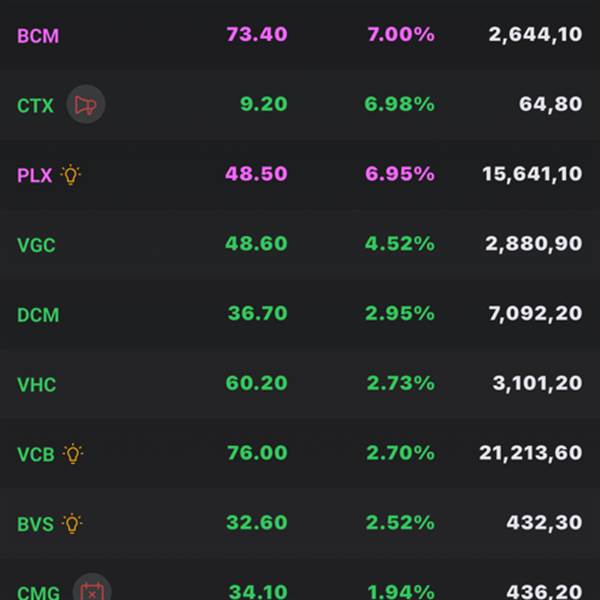The image size is (600, 600).
Task: Select VCB volume 21,213,60
Action: tap(530, 454)
